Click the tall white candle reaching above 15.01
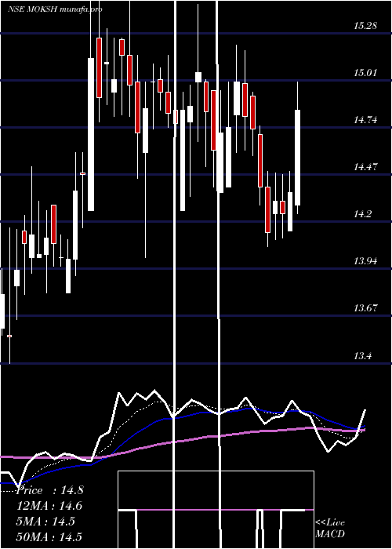The width and height of the screenshot is (392, 549). (91, 134)
